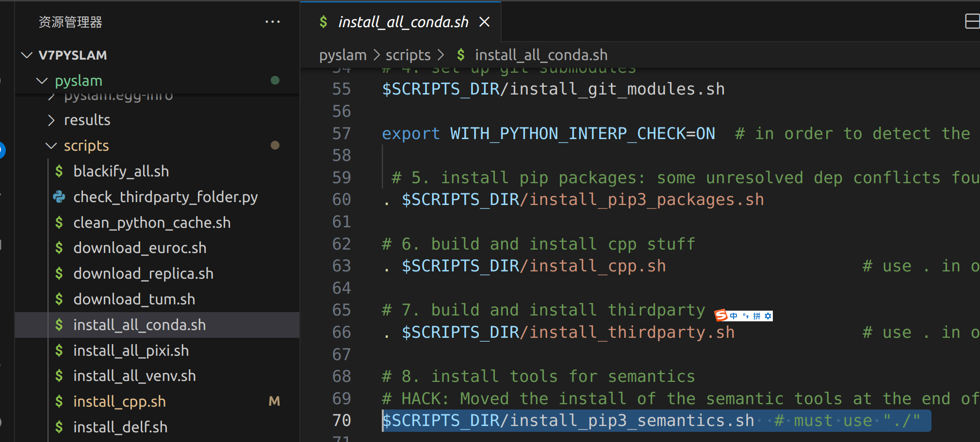
Task: Click the shell icon beside download_tum.sh
Action: click(59, 300)
